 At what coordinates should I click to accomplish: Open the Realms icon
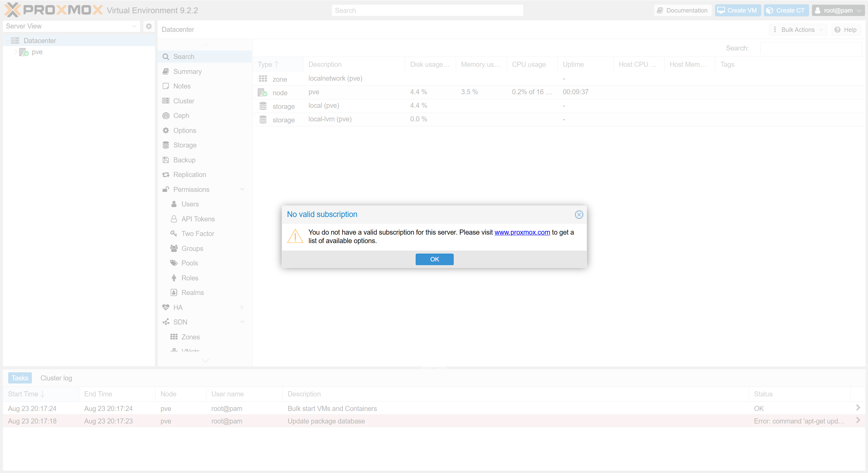coord(174,293)
